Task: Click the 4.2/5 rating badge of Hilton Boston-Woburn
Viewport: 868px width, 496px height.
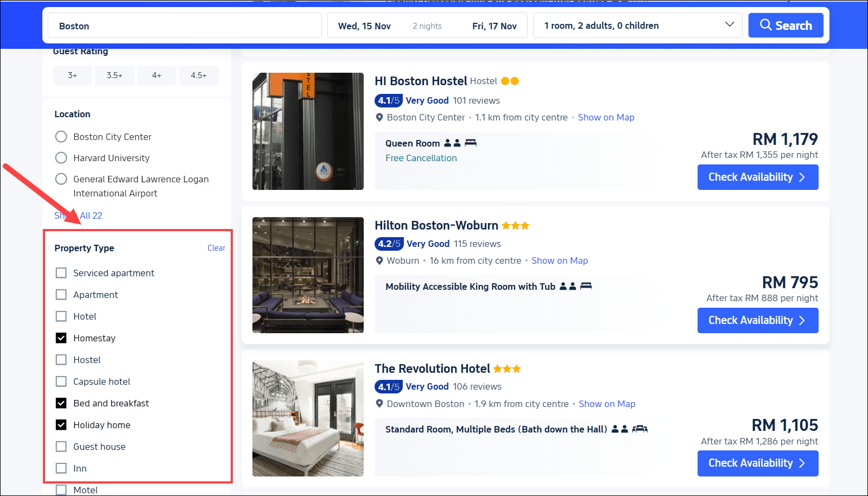Action: tap(389, 244)
